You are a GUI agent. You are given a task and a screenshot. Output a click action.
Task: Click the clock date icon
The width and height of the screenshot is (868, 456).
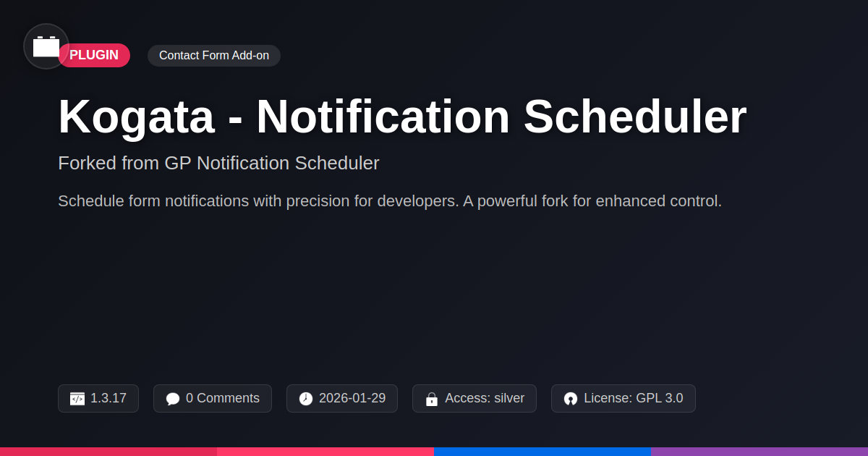coord(306,399)
